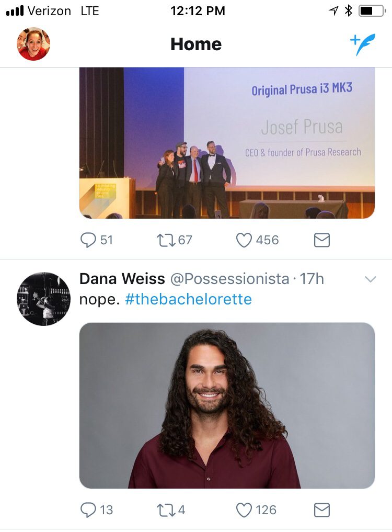Image resolution: width=392 pixels, height=532 pixels.
Task: Open Dana Weiss's profile name
Action: pyautogui.click(x=122, y=279)
